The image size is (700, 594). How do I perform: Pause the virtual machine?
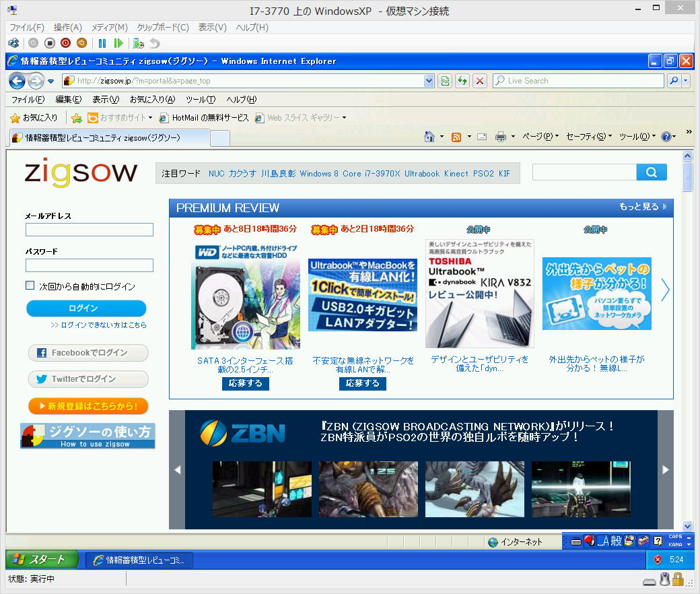(102, 43)
